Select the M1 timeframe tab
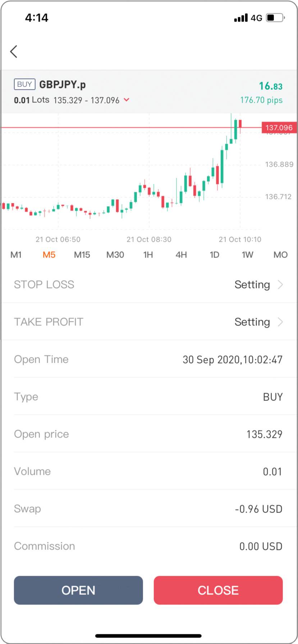The width and height of the screenshot is (298, 644). click(x=16, y=255)
